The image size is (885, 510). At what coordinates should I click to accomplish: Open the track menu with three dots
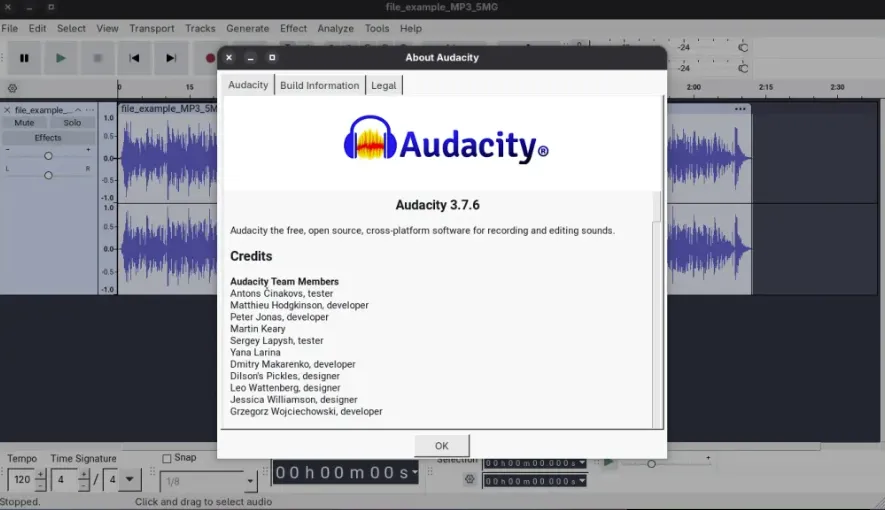(90, 110)
